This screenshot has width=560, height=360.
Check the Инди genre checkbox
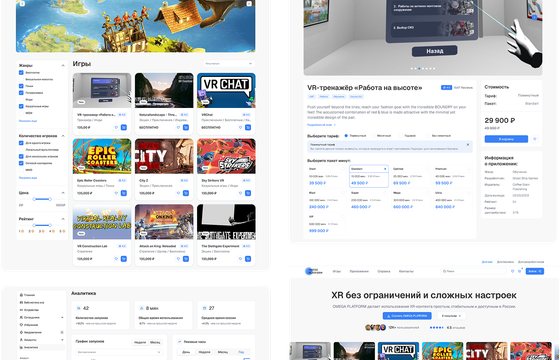(x=21, y=100)
